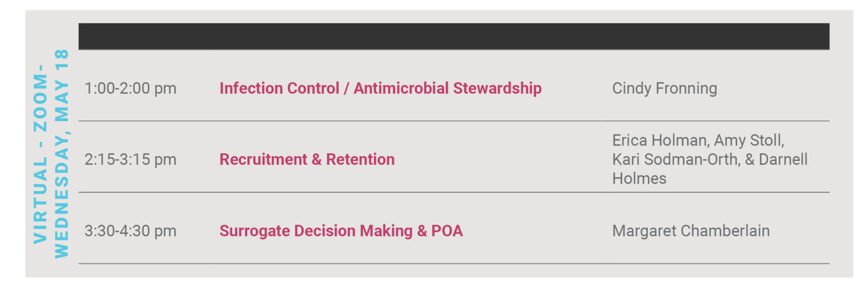The image size is (868, 289).
Task: Click the words Antimicrobial Stewardship
Action: coord(448,88)
